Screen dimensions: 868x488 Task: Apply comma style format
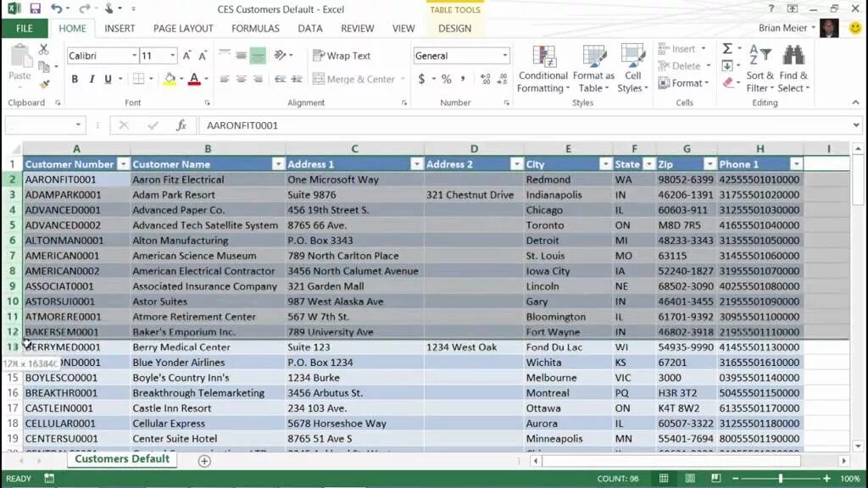[x=463, y=79]
